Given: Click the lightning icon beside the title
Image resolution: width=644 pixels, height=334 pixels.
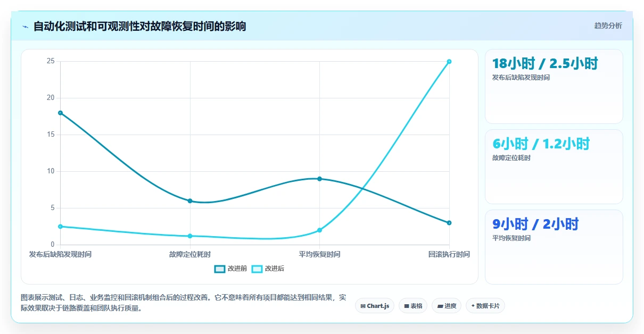Looking at the screenshot, I should point(25,26).
